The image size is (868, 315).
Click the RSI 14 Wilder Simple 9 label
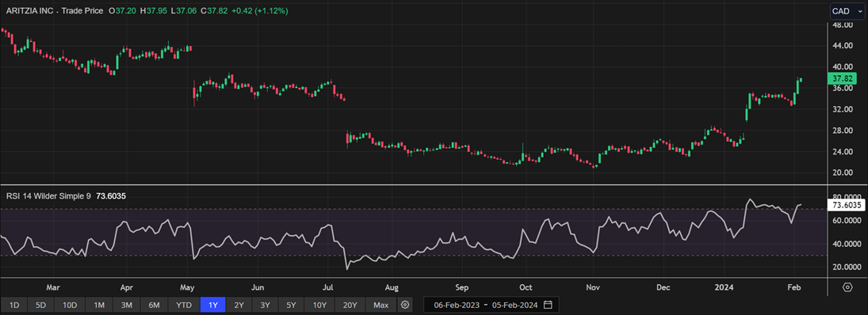coord(48,195)
